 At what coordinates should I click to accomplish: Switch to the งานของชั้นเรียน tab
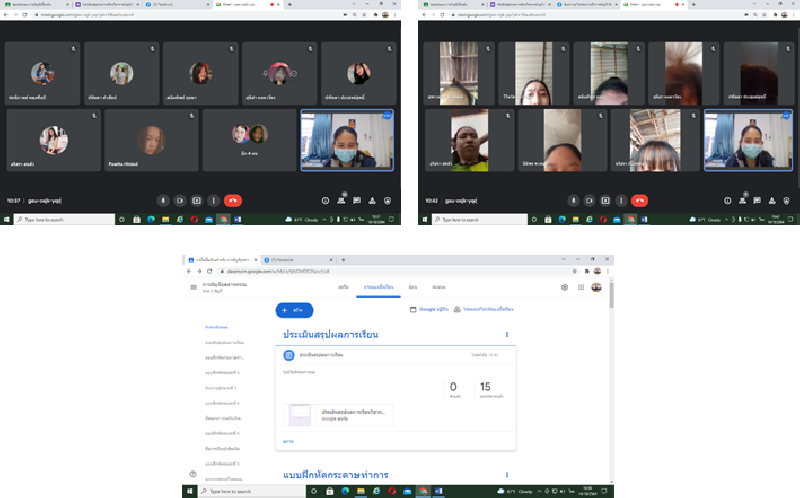pos(378,287)
